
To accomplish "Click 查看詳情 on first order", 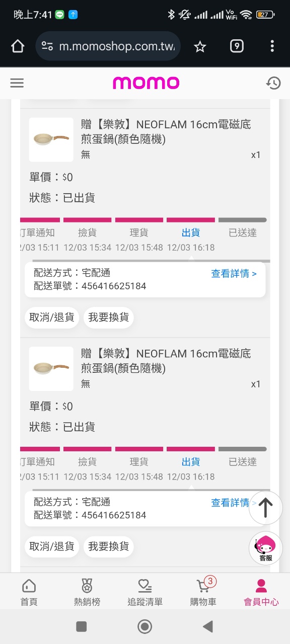I will [x=234, y=274].
